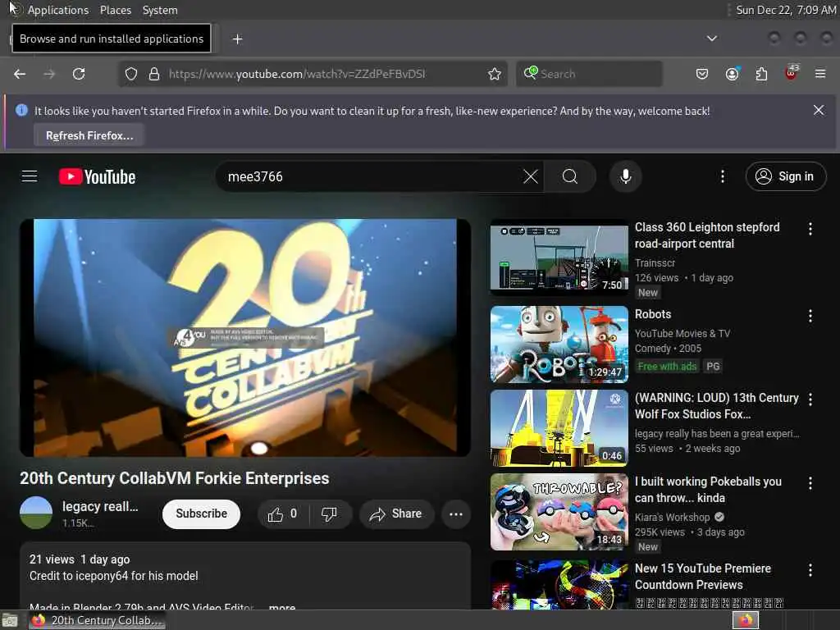Open YouTube settings three-dot menu

[723, 177]
